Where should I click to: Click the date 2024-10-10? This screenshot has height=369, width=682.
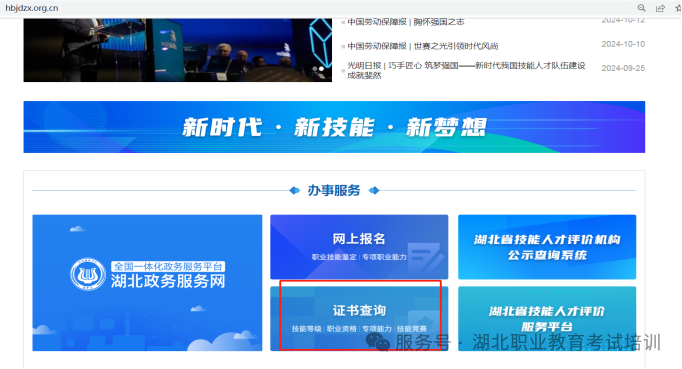click(623, 44)
